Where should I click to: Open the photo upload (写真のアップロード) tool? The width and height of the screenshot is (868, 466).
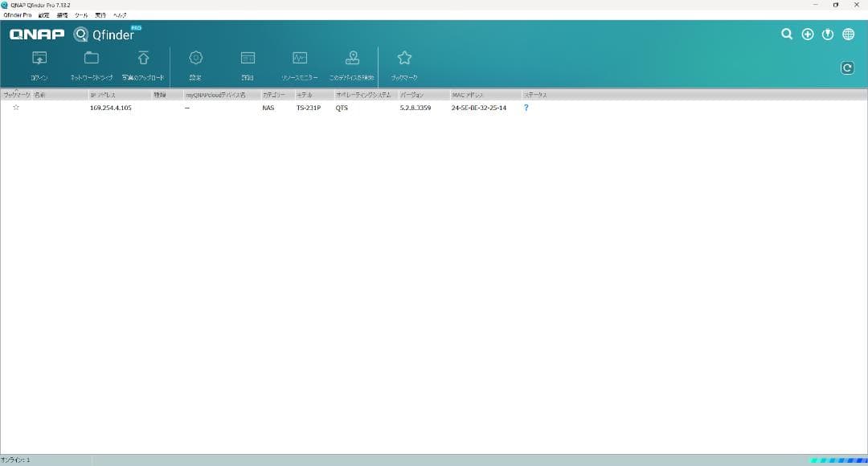143,59
